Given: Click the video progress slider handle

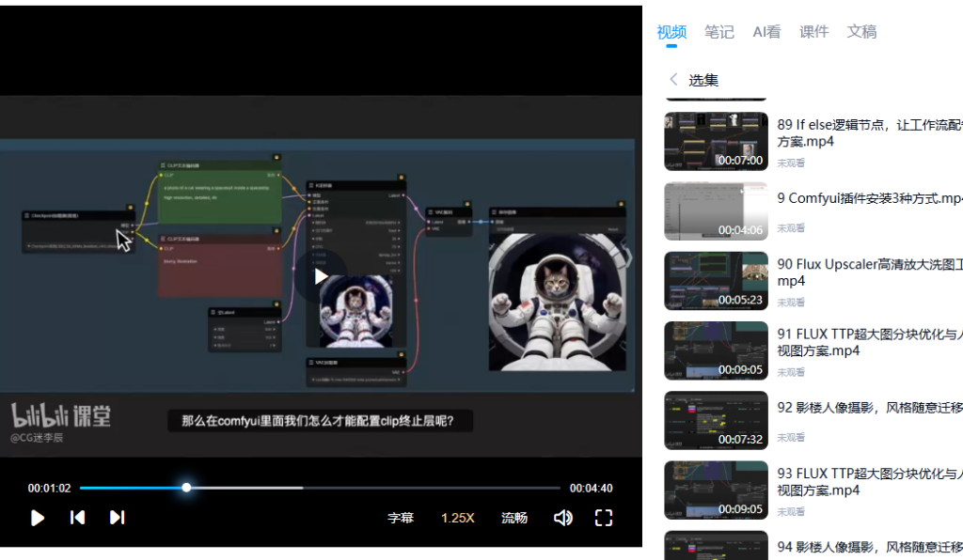Looking at the screenshot, I should 186,488.
